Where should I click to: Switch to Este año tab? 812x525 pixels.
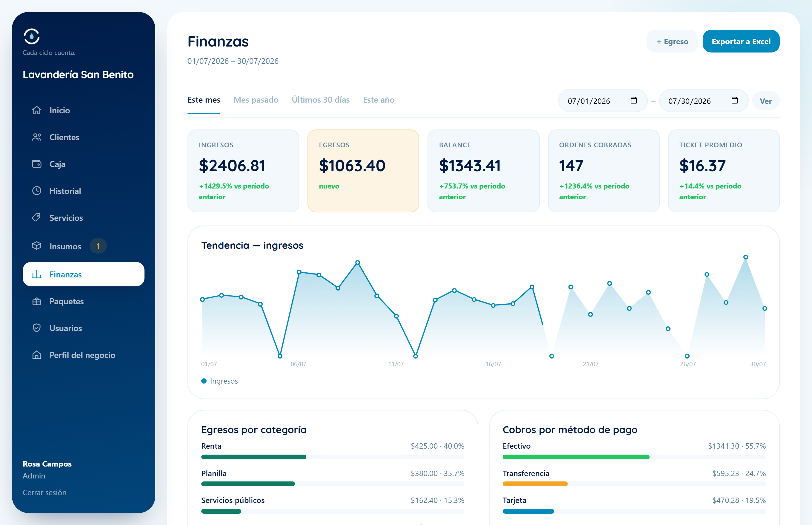(x=378, y=100)
